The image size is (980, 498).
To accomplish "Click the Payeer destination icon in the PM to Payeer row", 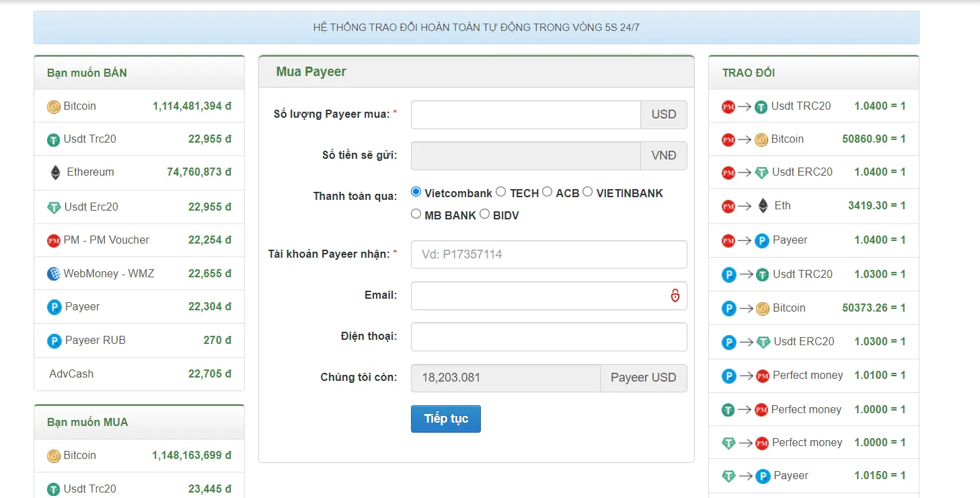I will (x=762, y=240).
